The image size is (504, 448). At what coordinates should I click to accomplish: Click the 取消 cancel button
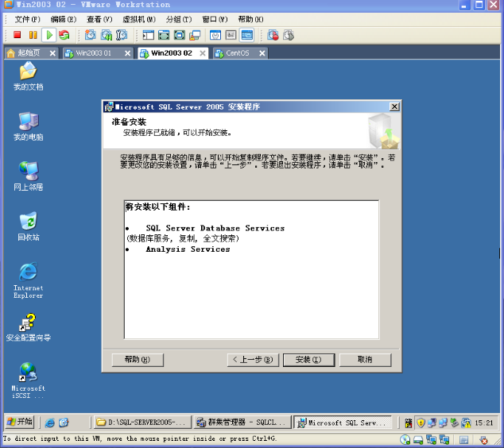(365, 360)
